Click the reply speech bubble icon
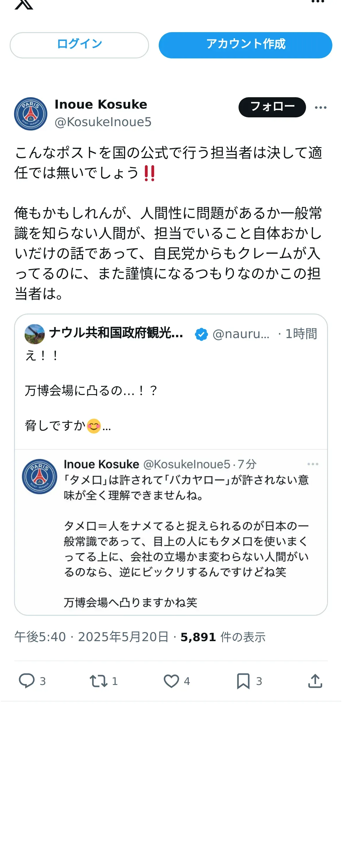 [x=27, y=681]
